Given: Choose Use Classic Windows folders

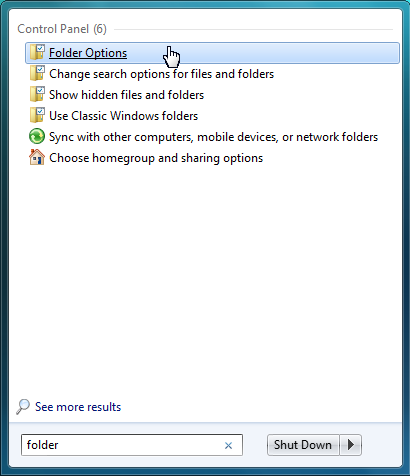Looking at the screenshot, I should tap(123, 116).
